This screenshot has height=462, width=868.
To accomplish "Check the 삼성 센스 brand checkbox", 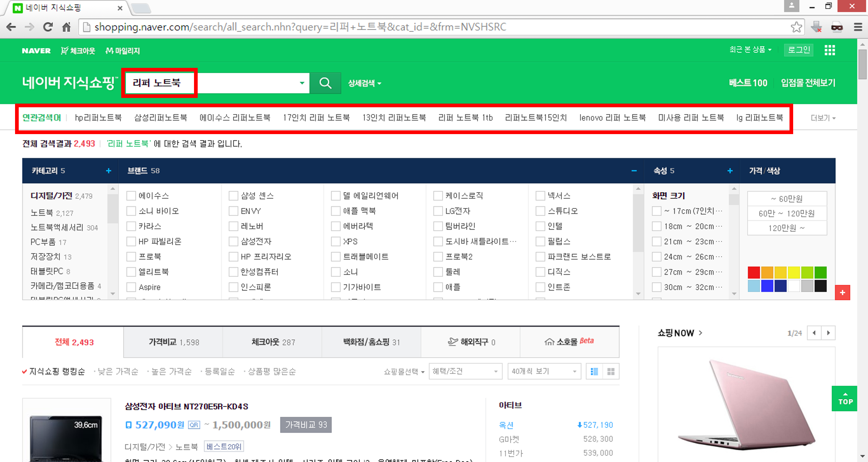I will coord(233,196).
